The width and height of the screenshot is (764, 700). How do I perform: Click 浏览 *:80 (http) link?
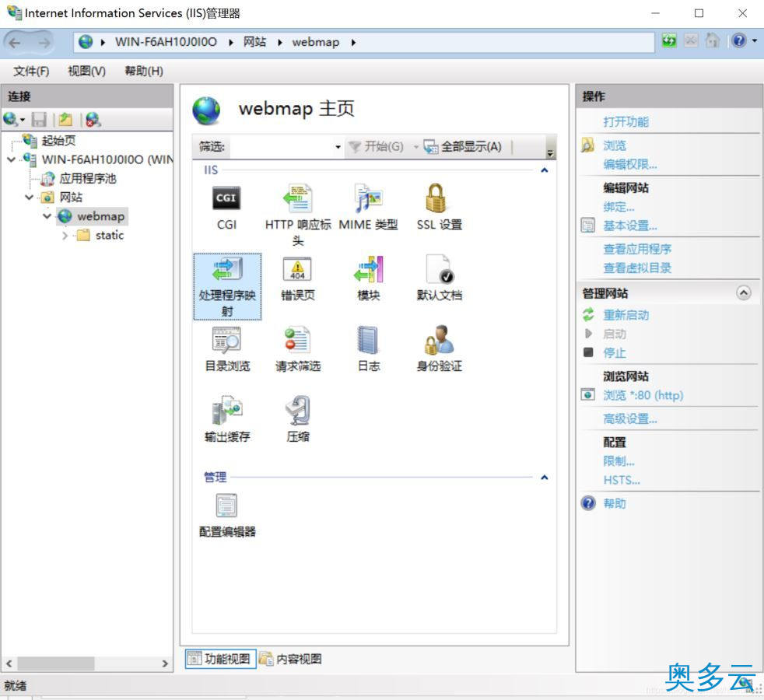[x=643, y=395]
